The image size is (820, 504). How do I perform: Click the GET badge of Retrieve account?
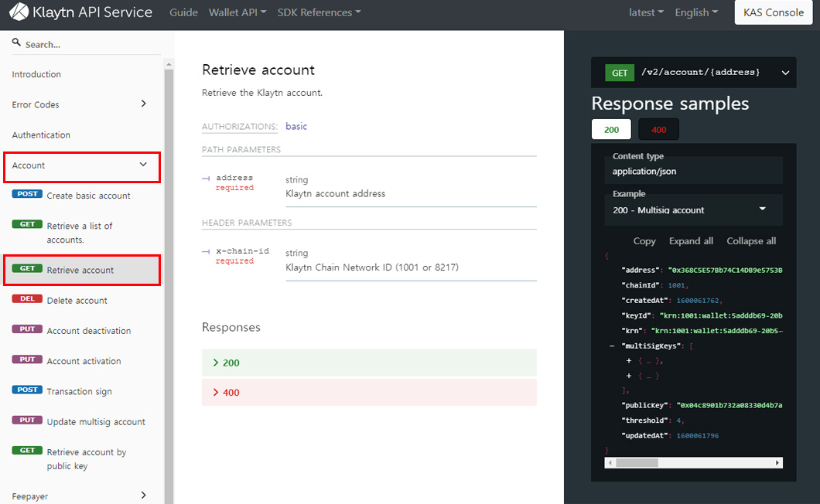[27, 268]
